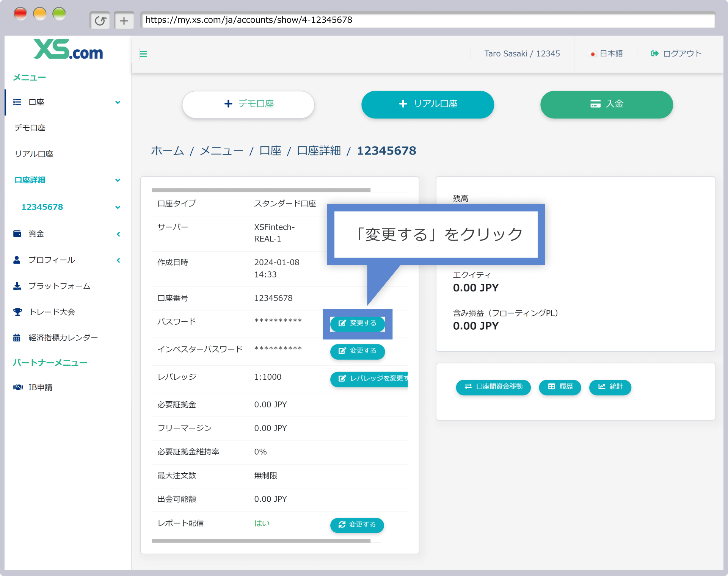The height and width of the screenshot is (576, 728).
Task: Expand the プロフィール submenu arrow
Action: click(x=118, y=260)
